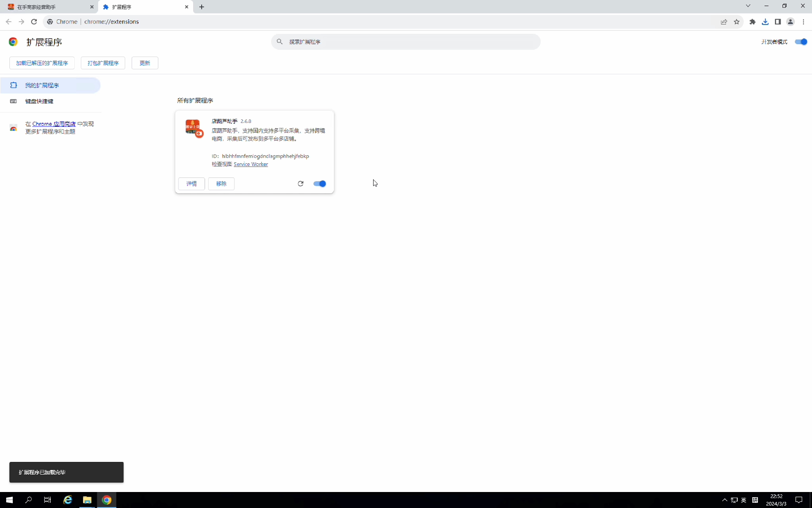Click 打包扩展程序 button
This screenshot has width=812, height=508.
click(x=103, y=63)
